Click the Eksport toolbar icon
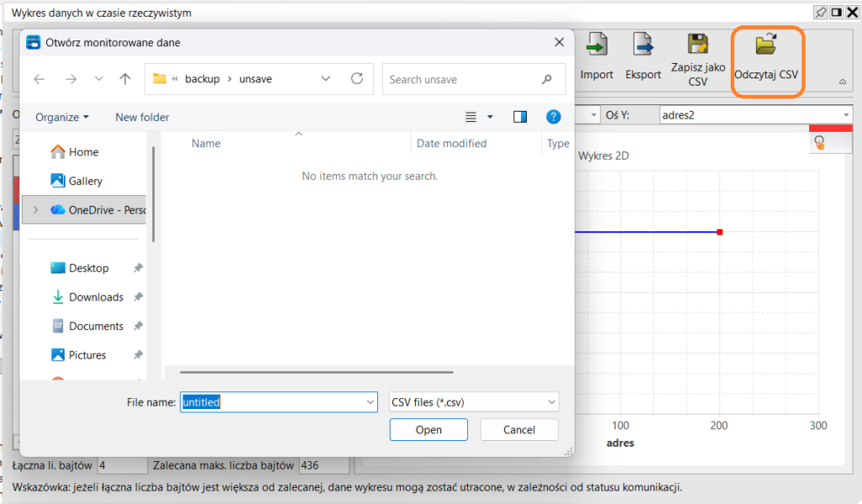Viewport: 862px width, 504px height. coord(642,45)
